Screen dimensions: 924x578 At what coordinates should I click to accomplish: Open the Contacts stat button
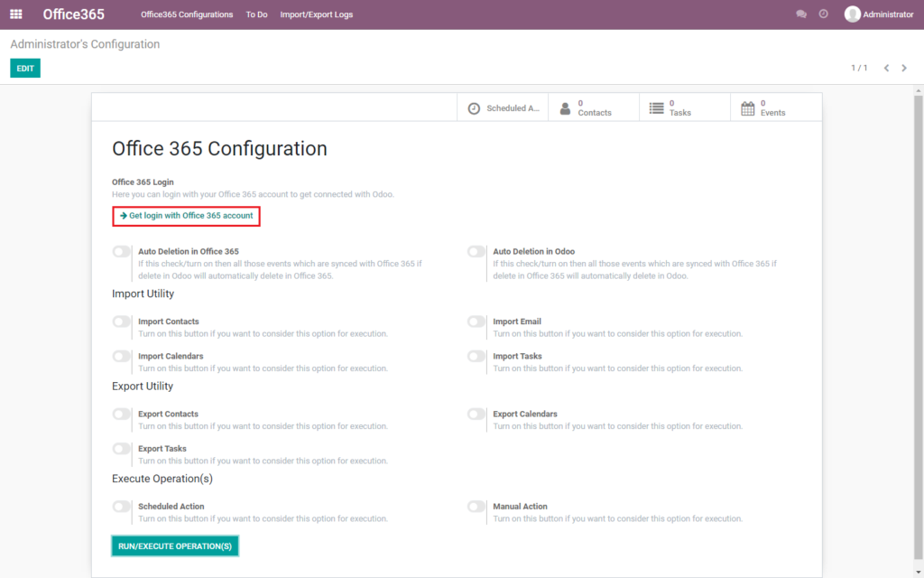pos(594,108)
